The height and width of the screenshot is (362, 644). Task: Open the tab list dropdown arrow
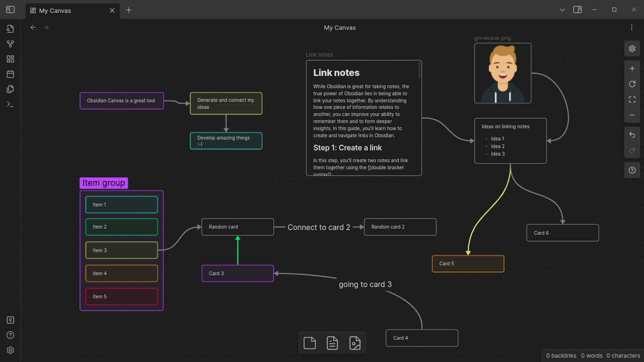pyautogui.click(x=562, y=9)
